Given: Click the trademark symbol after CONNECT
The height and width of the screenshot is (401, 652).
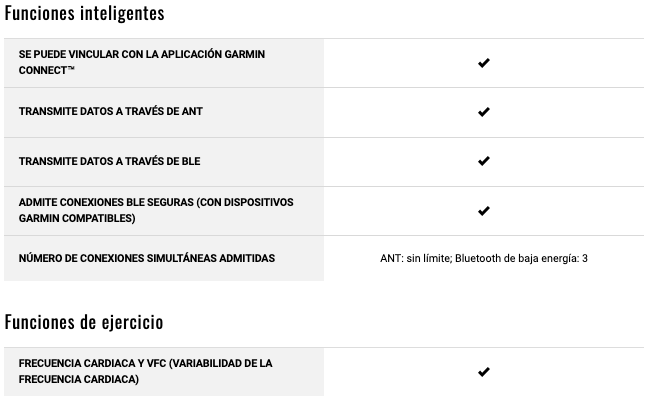Looking at the screenshot, I should (x=71, y=69).
